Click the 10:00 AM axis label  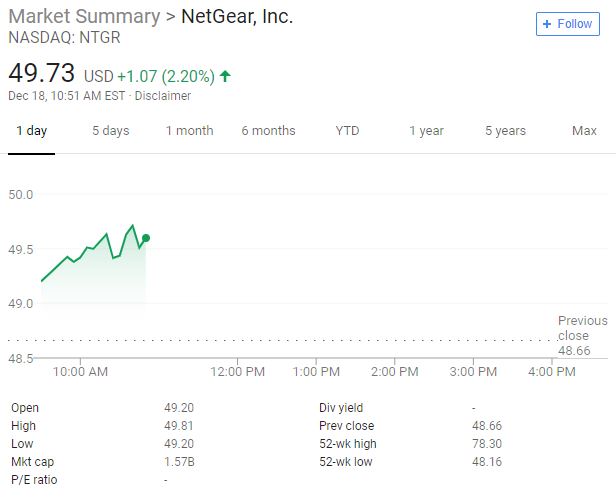(x=80, y=371)
